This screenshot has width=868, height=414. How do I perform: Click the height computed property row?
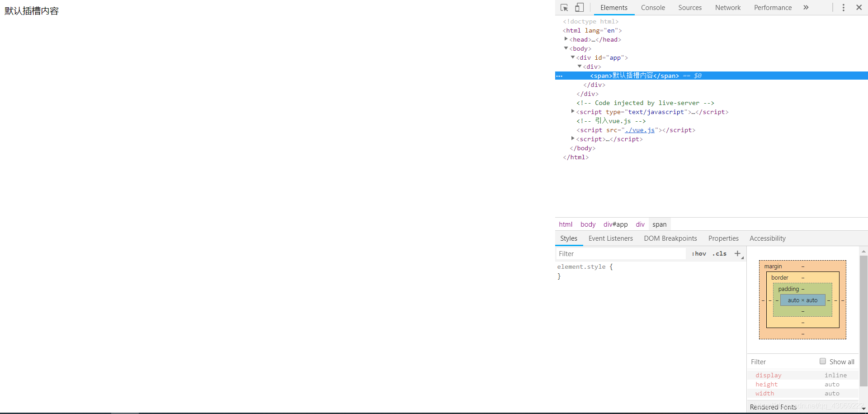[802, 384]
